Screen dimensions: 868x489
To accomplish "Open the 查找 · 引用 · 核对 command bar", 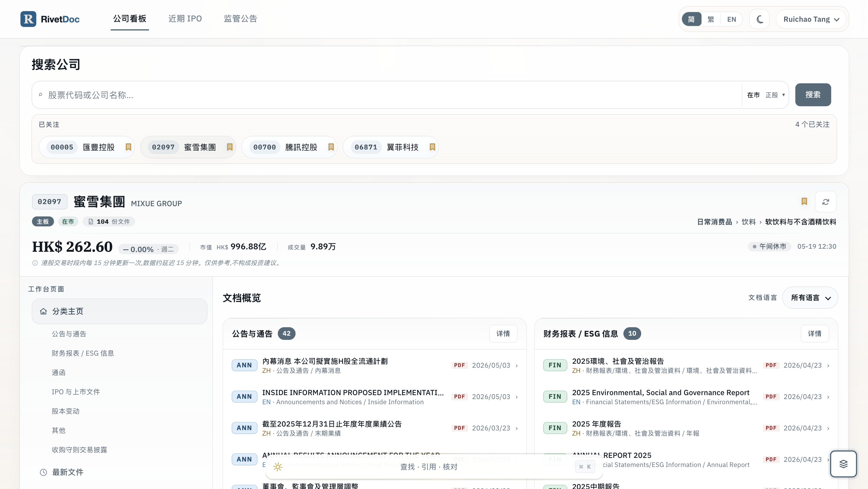I will [434, 467].
